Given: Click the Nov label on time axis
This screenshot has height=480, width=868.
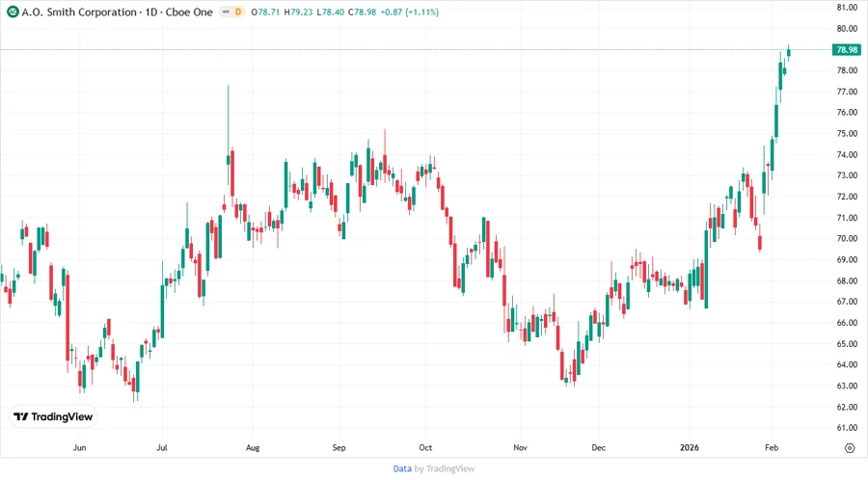Looking at the screenshot, I should pos(521,447).
